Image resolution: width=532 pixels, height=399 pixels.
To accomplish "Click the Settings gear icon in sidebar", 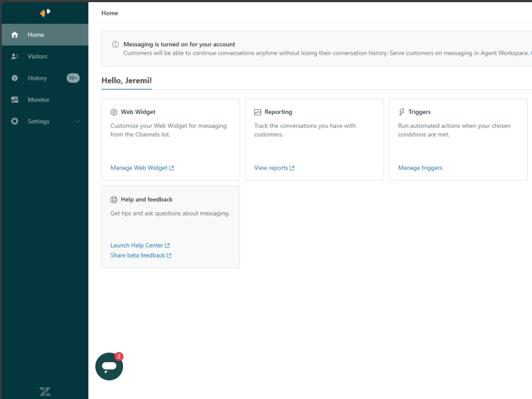I will click(x=14, y=121).
